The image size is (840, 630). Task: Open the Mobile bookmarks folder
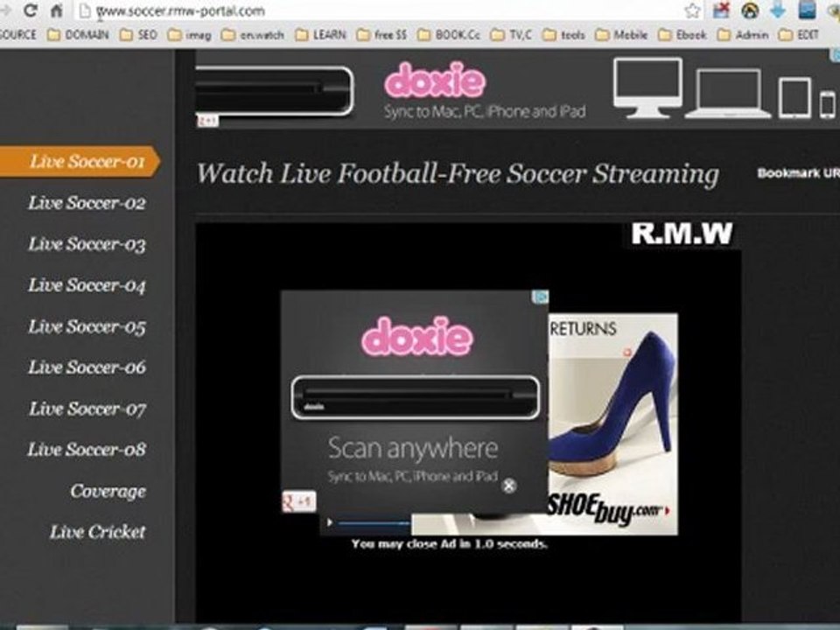(621, 35)
